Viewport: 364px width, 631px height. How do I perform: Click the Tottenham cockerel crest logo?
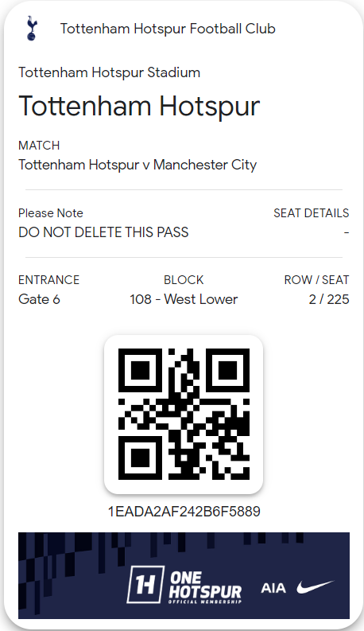click(x=31, y=28)
